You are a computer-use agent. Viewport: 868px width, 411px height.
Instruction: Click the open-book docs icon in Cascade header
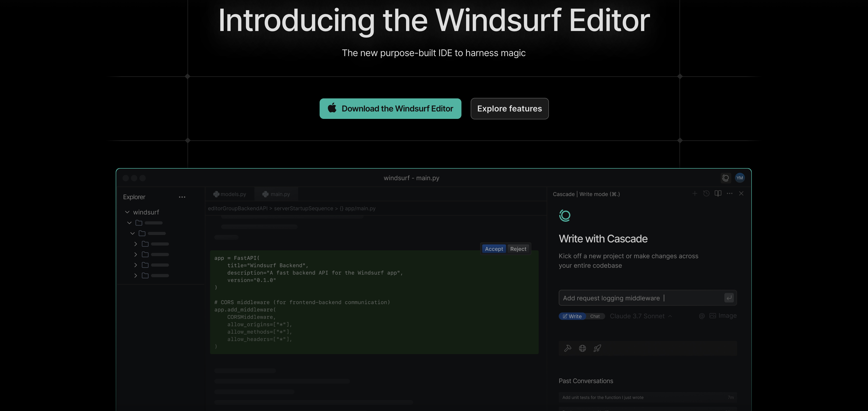(x=718, y=193)
